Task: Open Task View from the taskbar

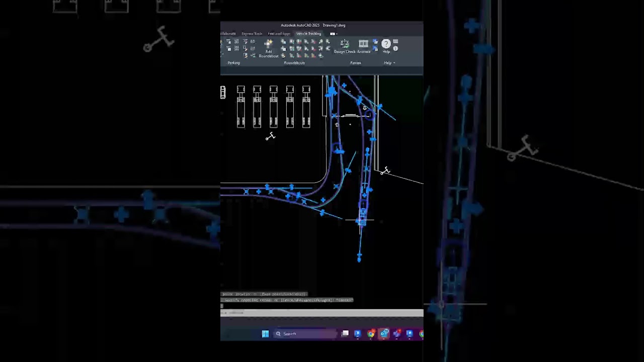Action: pos(345,334)
